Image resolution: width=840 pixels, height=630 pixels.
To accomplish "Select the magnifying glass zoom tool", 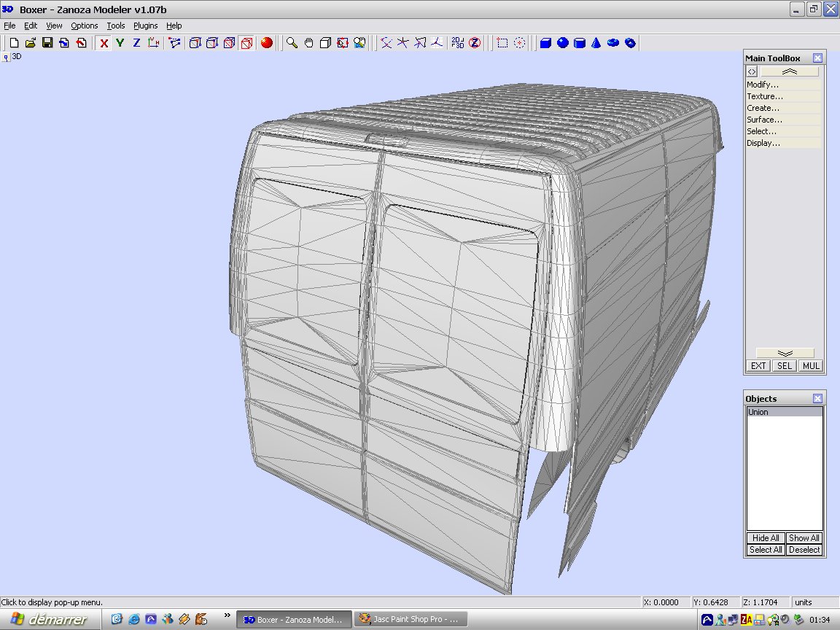I will pos(292,43).
